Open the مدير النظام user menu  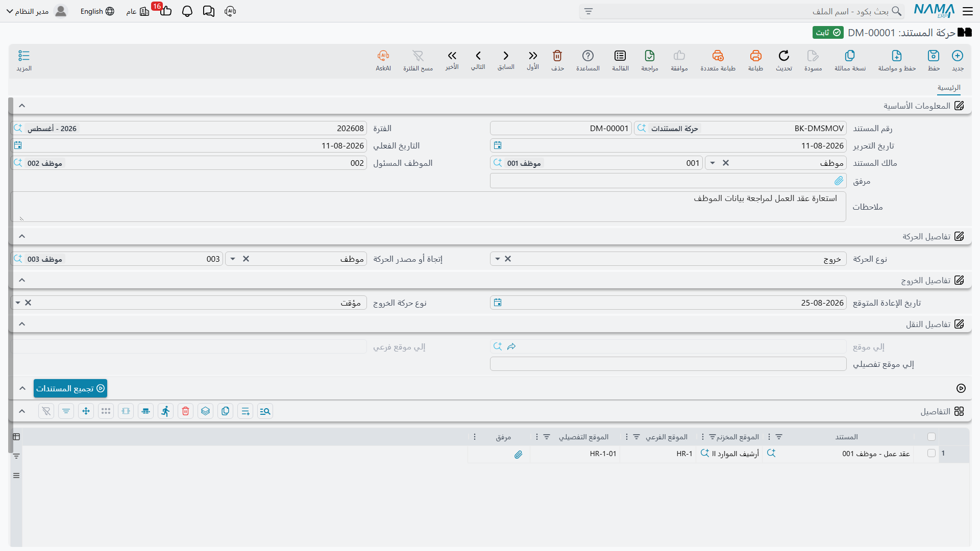[x=37, y=11]
